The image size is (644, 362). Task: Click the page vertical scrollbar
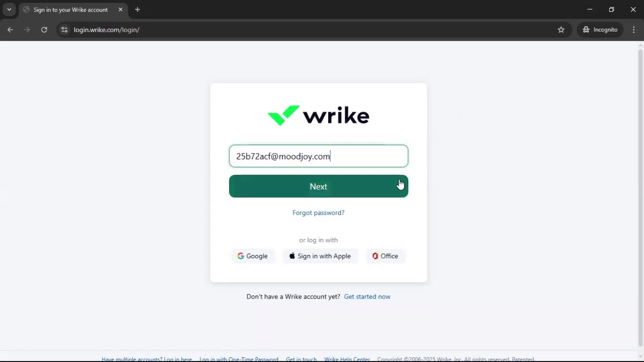point(640,198)
